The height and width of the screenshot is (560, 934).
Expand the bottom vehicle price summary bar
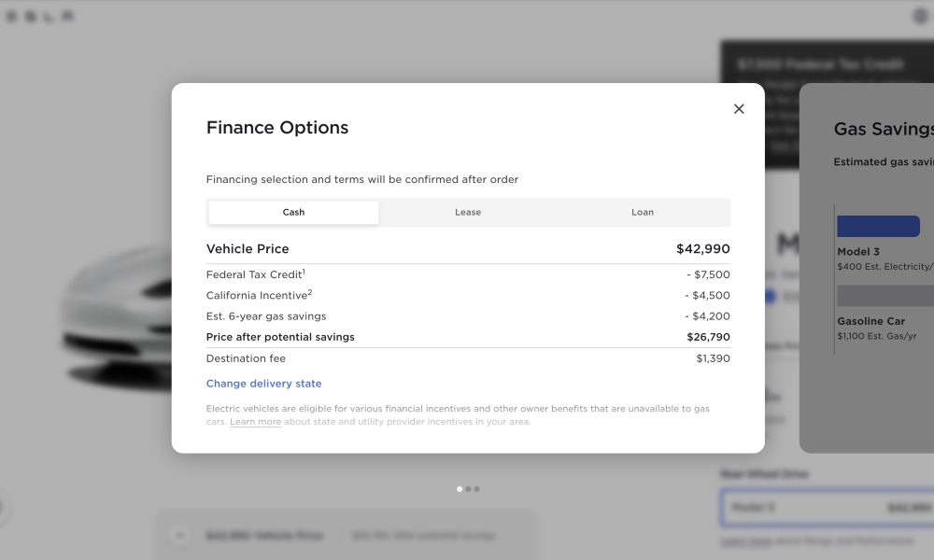click(x=347, y=536)
